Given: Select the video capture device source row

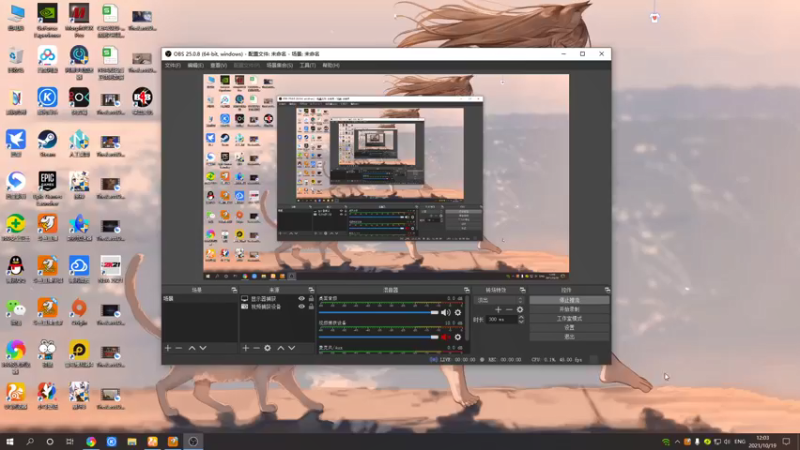Looking at the screenshot, I should click(x=277, y=307).
